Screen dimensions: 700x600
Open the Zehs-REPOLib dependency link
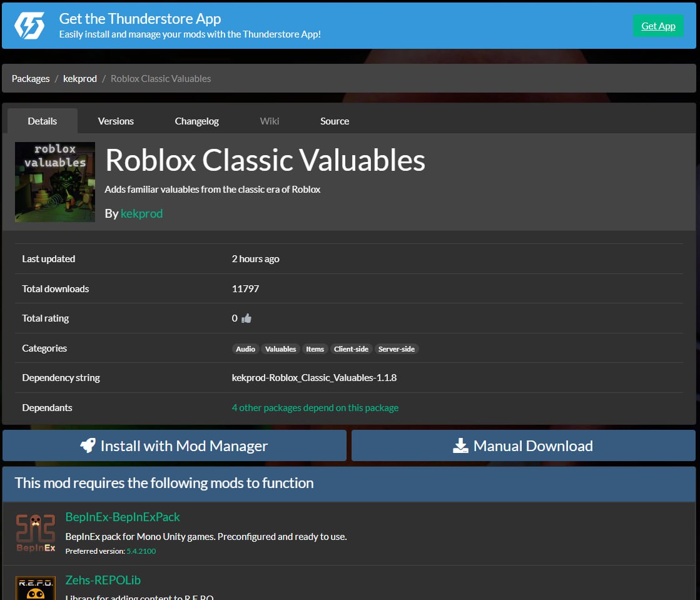pos(103,580)
